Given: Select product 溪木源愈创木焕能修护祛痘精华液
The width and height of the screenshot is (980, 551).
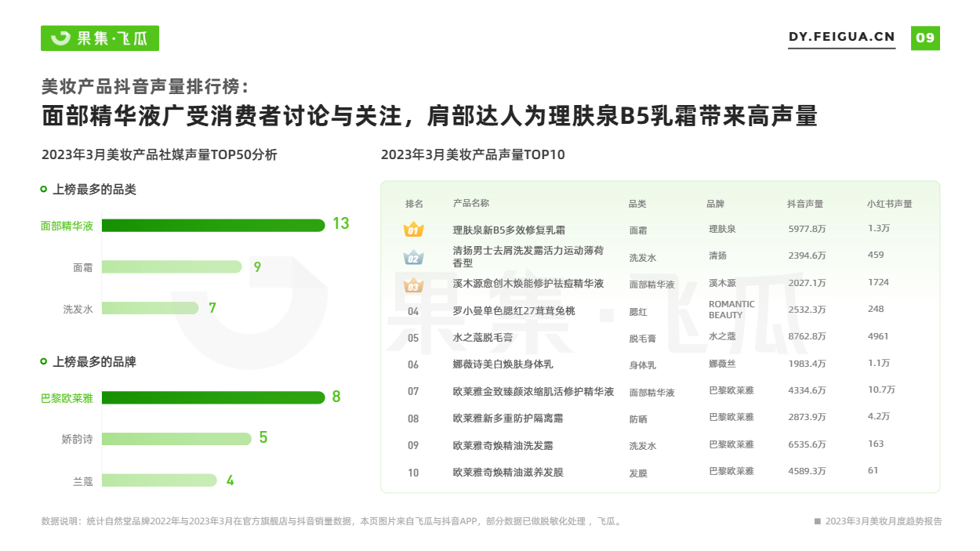Looking at the screenshot, I should click(x=528, y=284).
